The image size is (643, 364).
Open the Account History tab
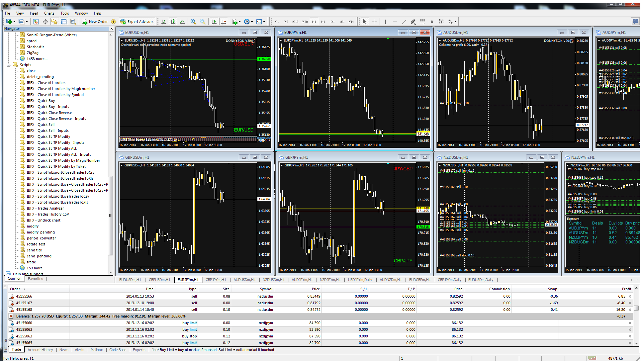point(40,350)
